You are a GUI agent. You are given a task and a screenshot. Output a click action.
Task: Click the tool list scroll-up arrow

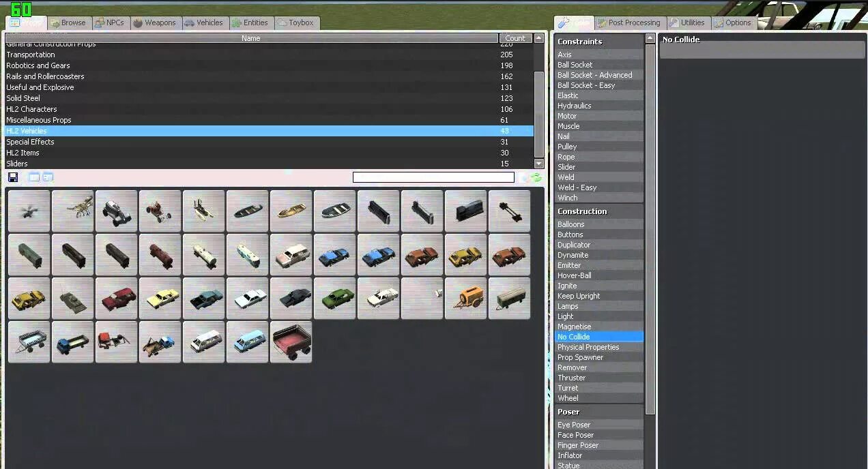click(650, 39)
